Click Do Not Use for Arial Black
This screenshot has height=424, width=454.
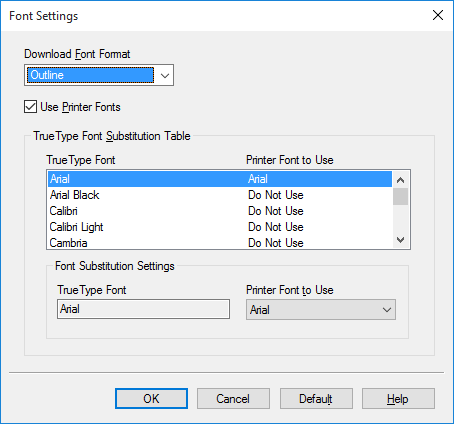point(276,195)
